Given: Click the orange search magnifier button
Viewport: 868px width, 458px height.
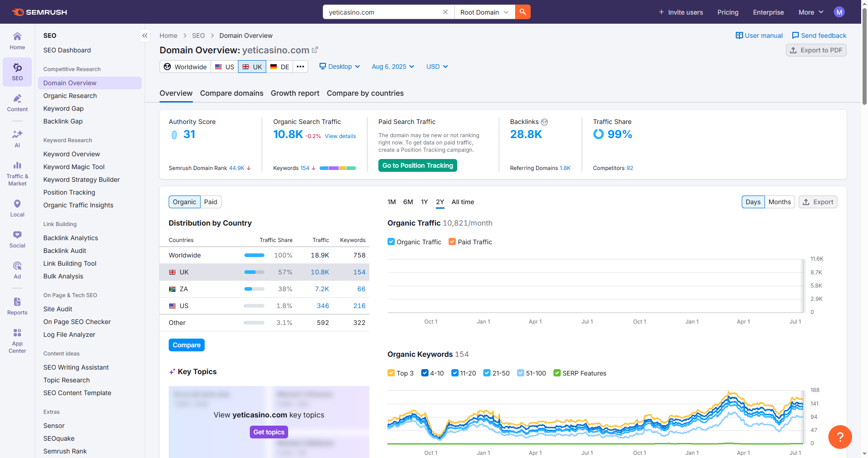Looking at the screenshot, I should point(522,12).
